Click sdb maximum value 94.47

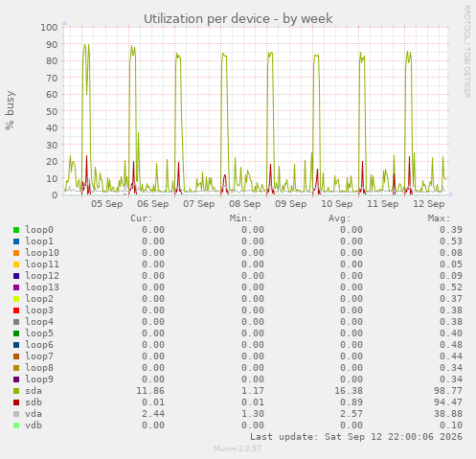coord(448,402)
